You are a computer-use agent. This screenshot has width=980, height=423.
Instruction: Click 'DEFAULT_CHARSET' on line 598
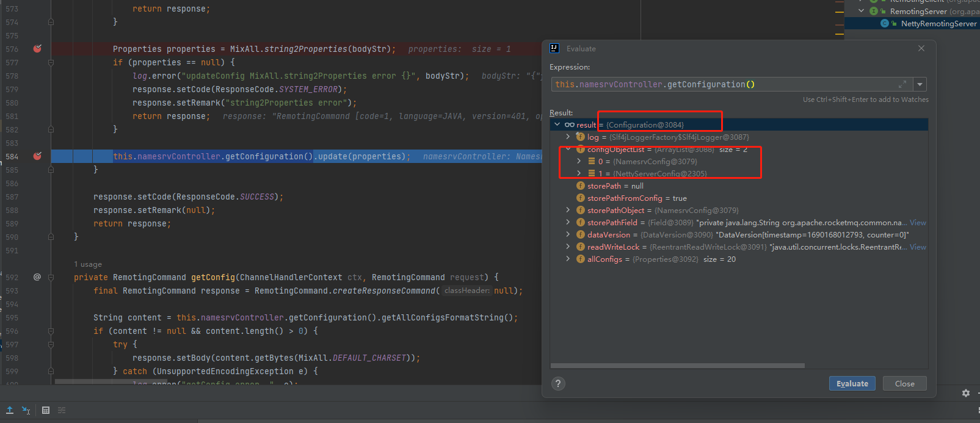[x=369, y=358]
